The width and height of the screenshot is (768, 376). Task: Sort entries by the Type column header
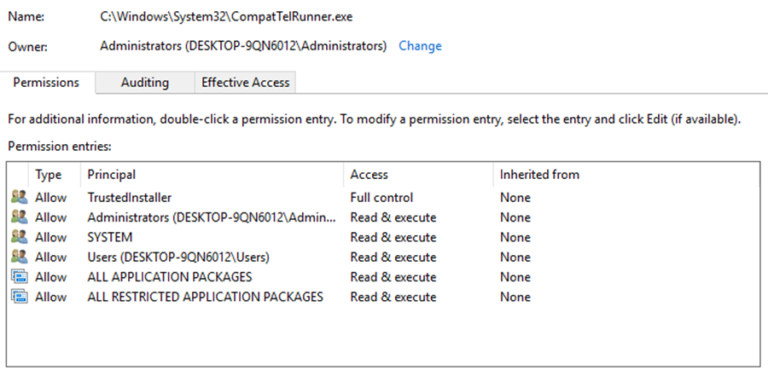(48, 175)
